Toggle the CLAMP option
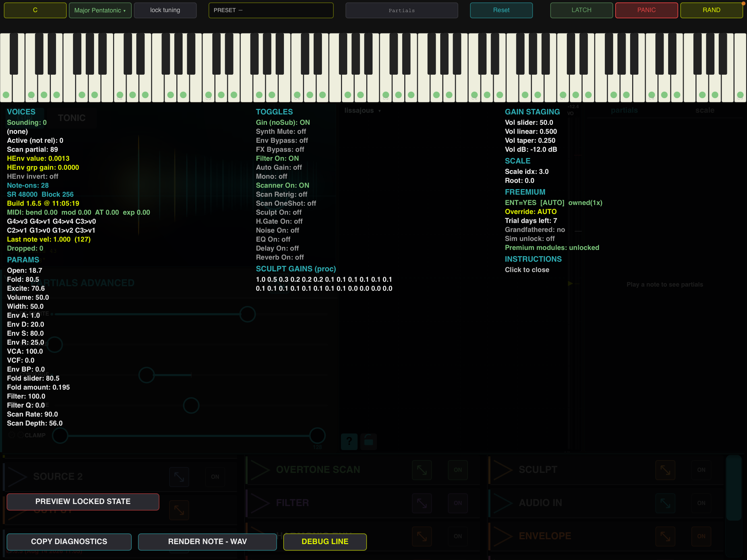 coord(35,435)
